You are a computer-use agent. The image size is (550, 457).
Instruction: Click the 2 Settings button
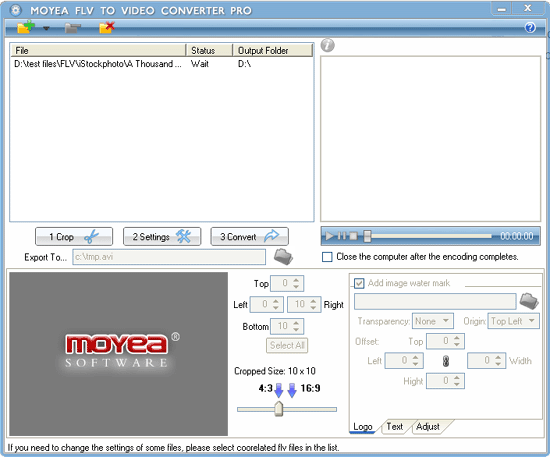pos(162,237)
